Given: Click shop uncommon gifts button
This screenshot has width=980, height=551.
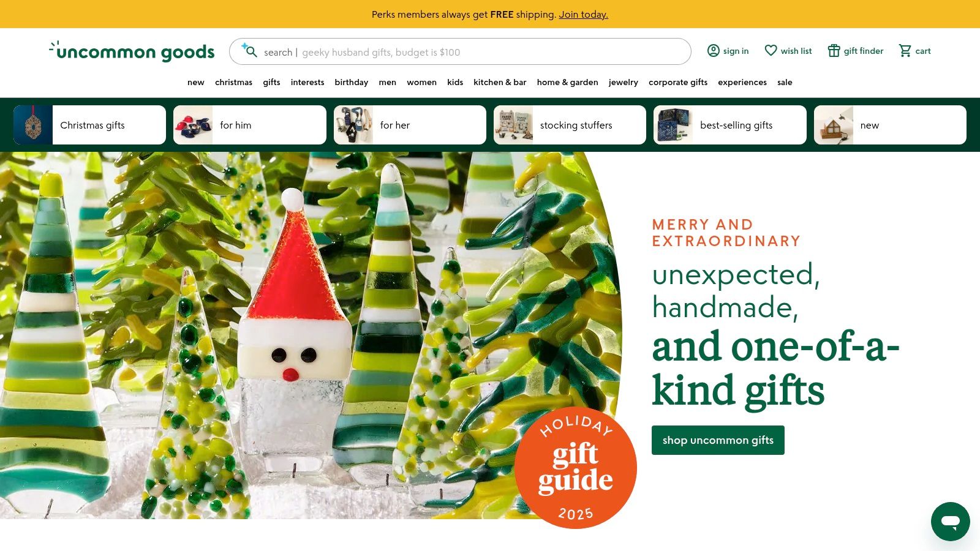Looking at the screenshot, I should pyautogui.click(x=718, y=440).
